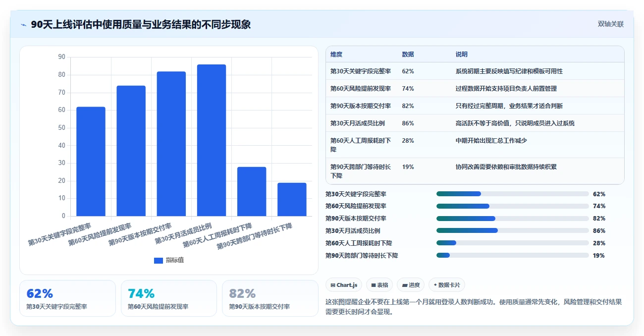
Task: Select the 双轴关联 tag in header
Action: click(x=610, y=24)
